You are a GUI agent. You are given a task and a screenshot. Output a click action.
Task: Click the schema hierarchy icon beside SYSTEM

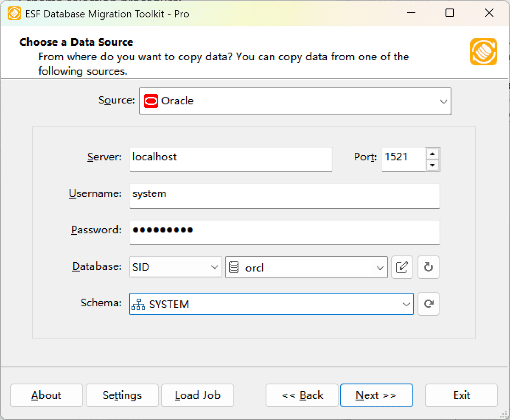(139, 304)
